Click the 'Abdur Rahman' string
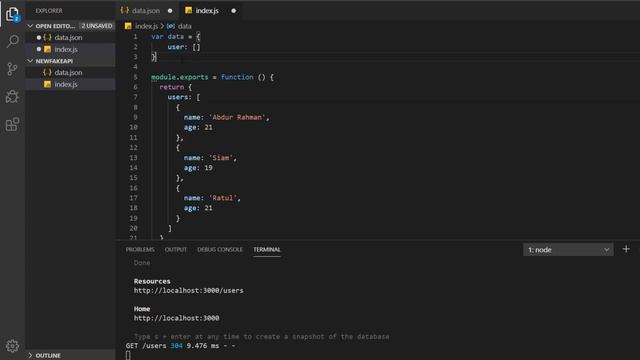The image size is (640, 360). pos(237,118)
